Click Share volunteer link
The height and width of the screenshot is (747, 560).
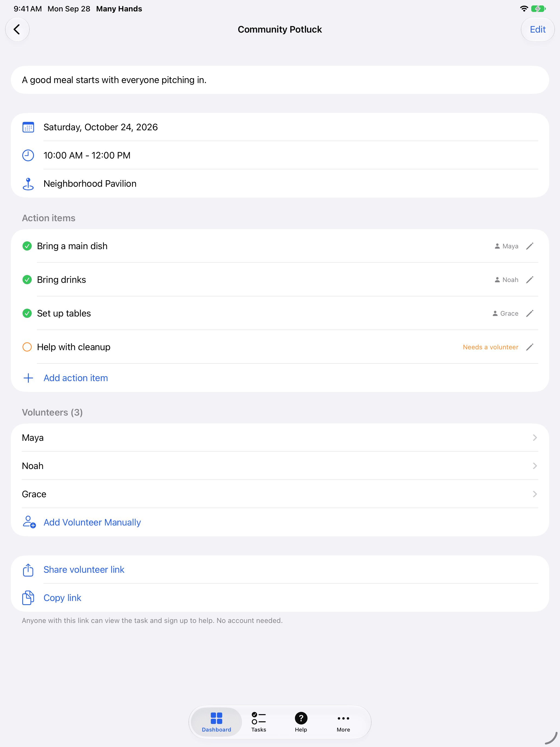coord(84,570)
